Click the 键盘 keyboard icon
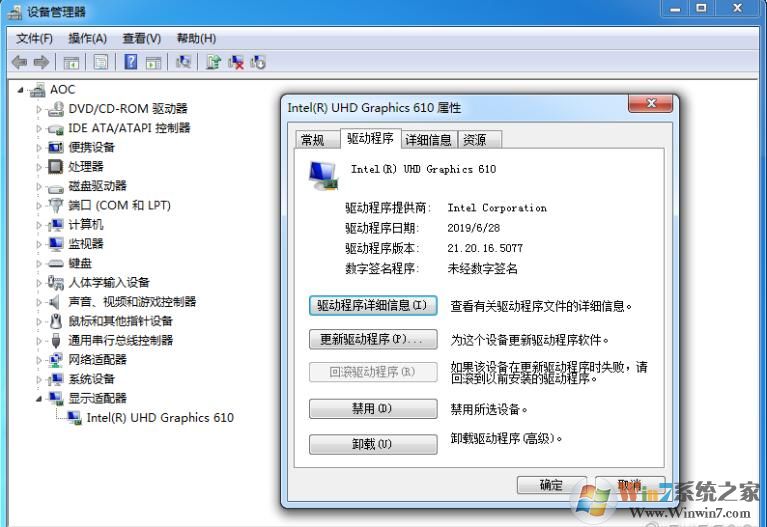Viewport: 767px width, 527px height. [x=56, y=264]
